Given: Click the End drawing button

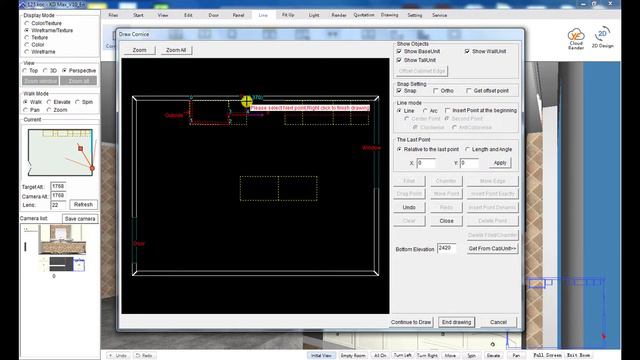Looking at the screenshot, I should coord(456,322).
